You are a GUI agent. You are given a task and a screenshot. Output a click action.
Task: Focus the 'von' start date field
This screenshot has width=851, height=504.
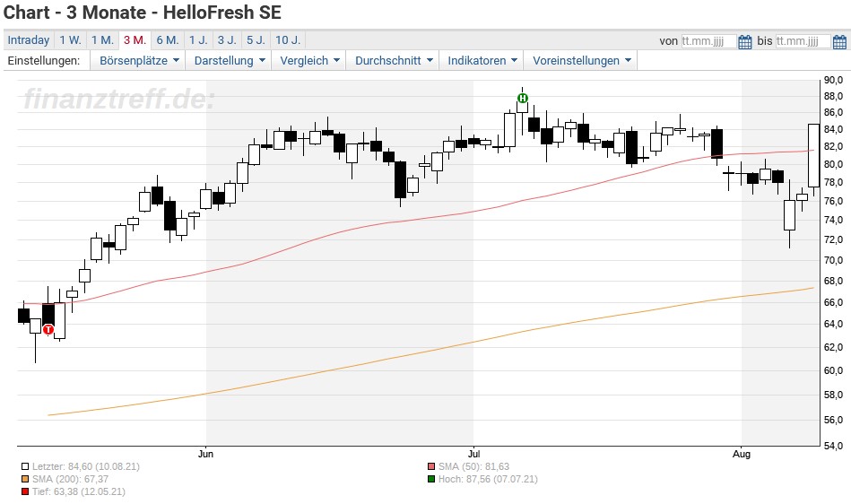point(708,41)
